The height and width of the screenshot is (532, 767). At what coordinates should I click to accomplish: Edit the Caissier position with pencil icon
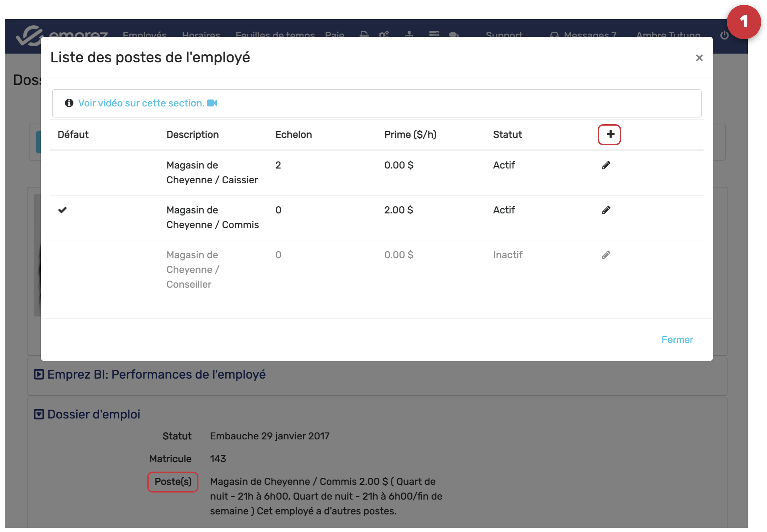coord(606,165)
